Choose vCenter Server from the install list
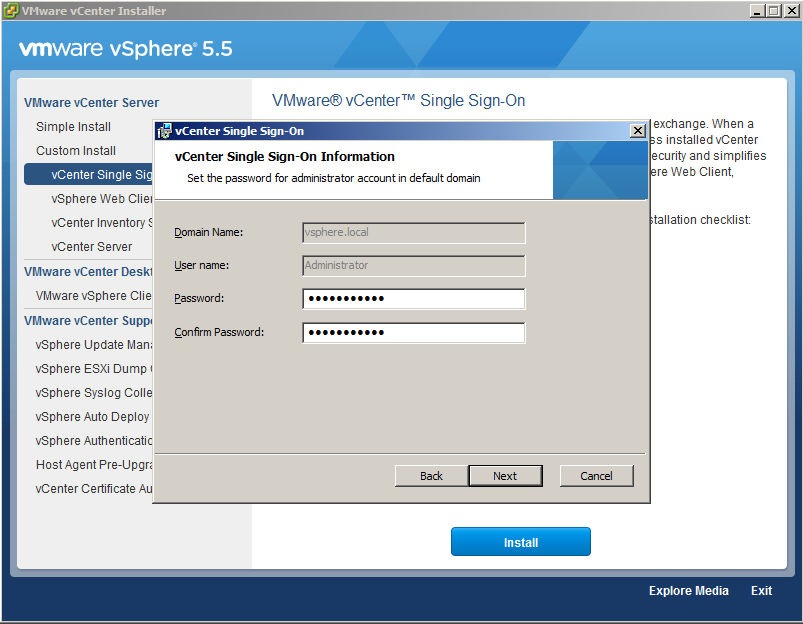 92,247
